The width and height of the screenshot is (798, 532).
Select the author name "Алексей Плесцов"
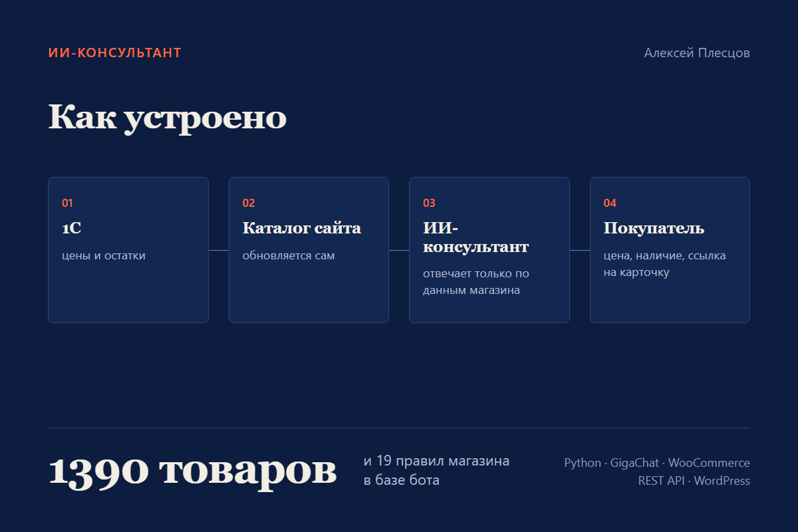tap(697, 53)
